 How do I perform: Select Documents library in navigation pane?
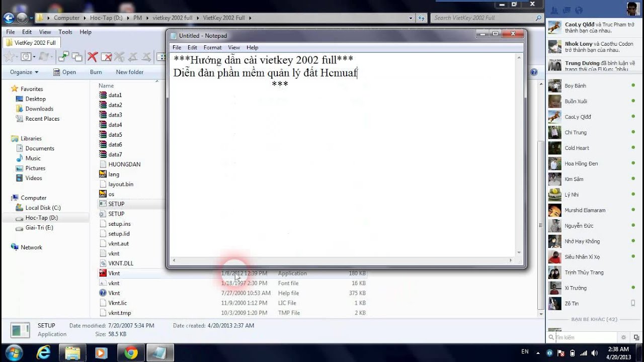35,148
